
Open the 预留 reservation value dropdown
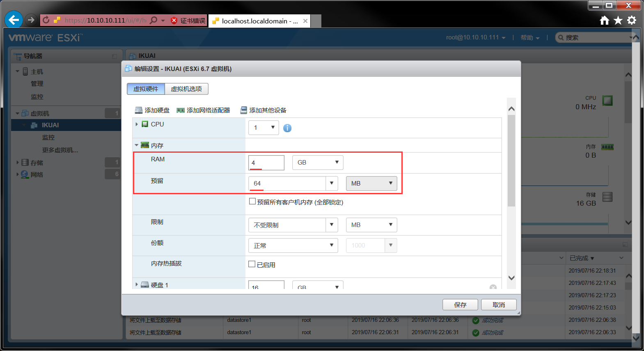[x=332, y=184]
